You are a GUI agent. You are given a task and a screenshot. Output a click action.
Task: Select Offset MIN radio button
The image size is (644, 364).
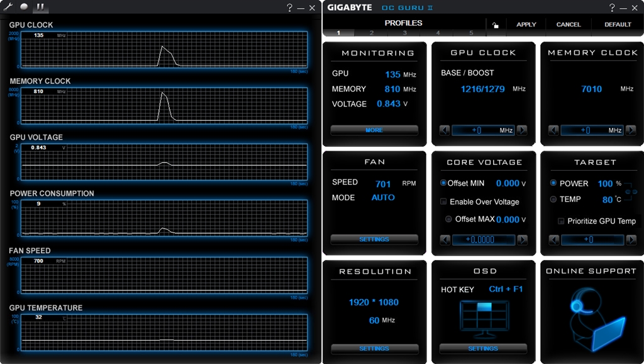pyautogui.click(x=443, y=183)
